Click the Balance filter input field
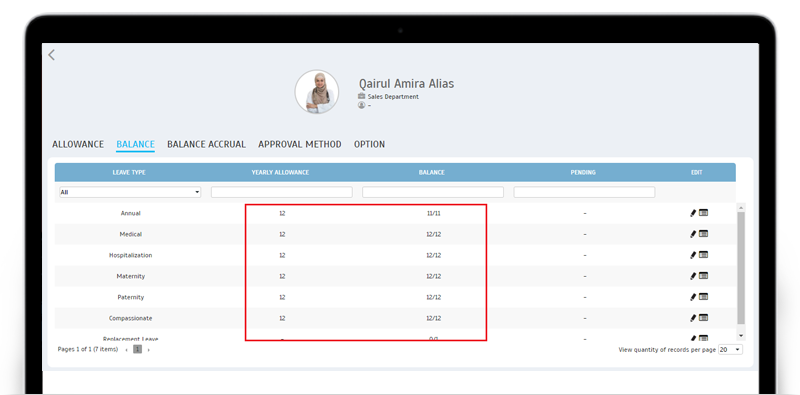Screen dimensions: 800x395 tap(433, 192)
